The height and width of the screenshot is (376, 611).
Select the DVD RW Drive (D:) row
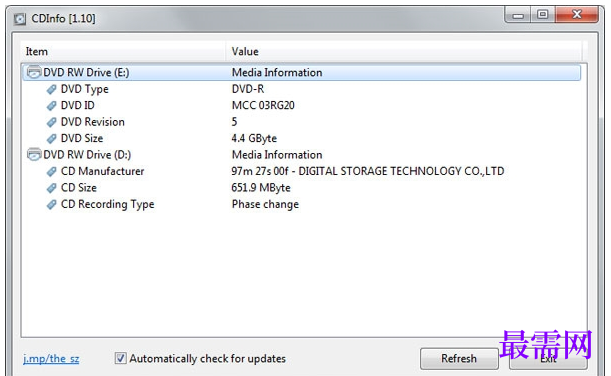pos(302,155)
